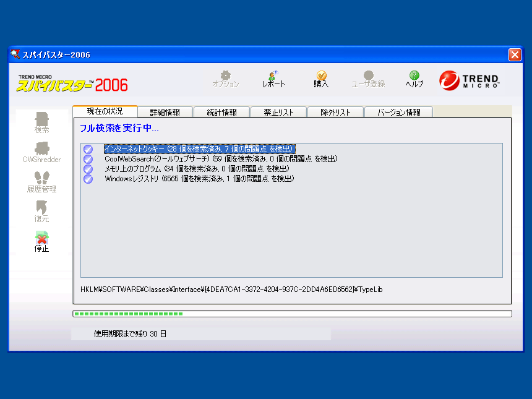
Task: Switch to the 詳細情報 tab
Action: (x=165, y=113)
